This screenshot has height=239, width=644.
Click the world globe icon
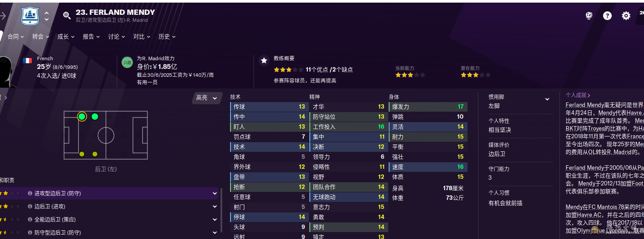click(x=589, y=16)
